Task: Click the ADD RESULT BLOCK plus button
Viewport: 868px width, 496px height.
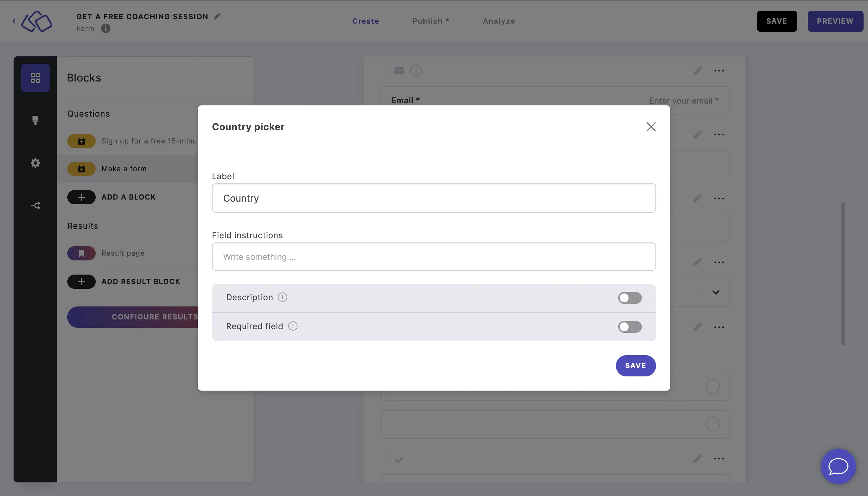Action: point(81,282)
